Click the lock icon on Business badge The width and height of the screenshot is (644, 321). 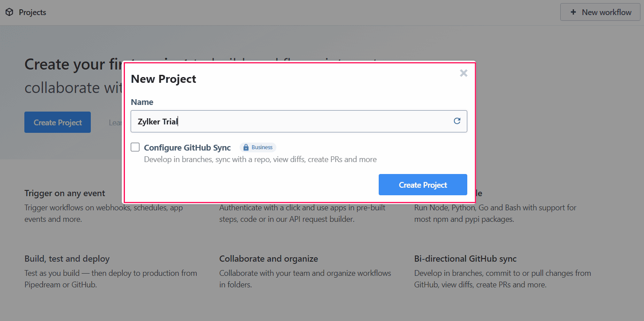coord(246,147)
